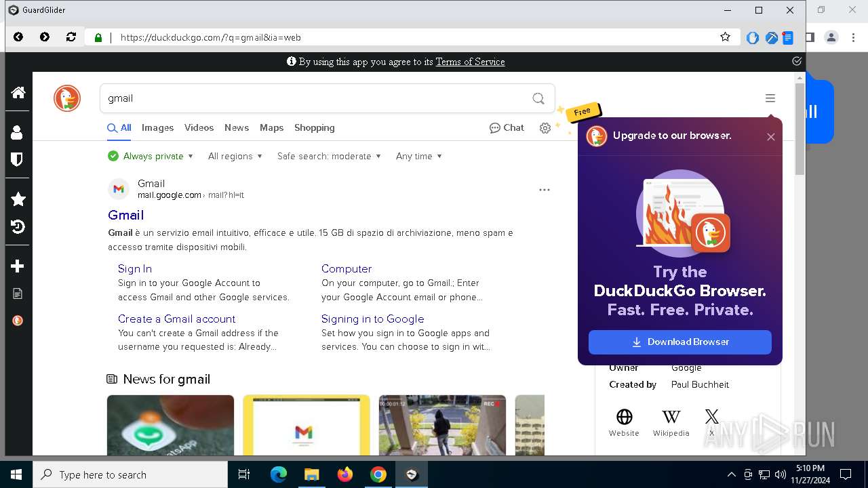Screen dimensions: 868x488
Task: Open WhatsApp news thumbnail
Action: coord(170,425)
